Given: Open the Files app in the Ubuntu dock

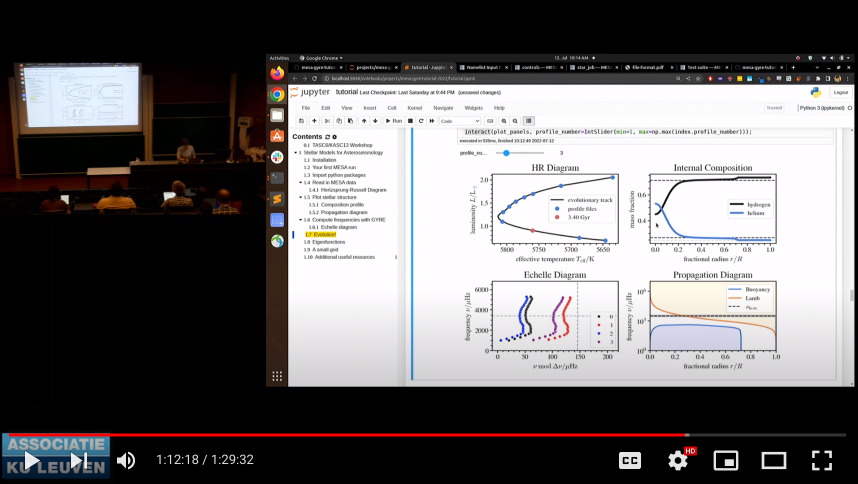Looking at the screenshot, I should 277,115.
